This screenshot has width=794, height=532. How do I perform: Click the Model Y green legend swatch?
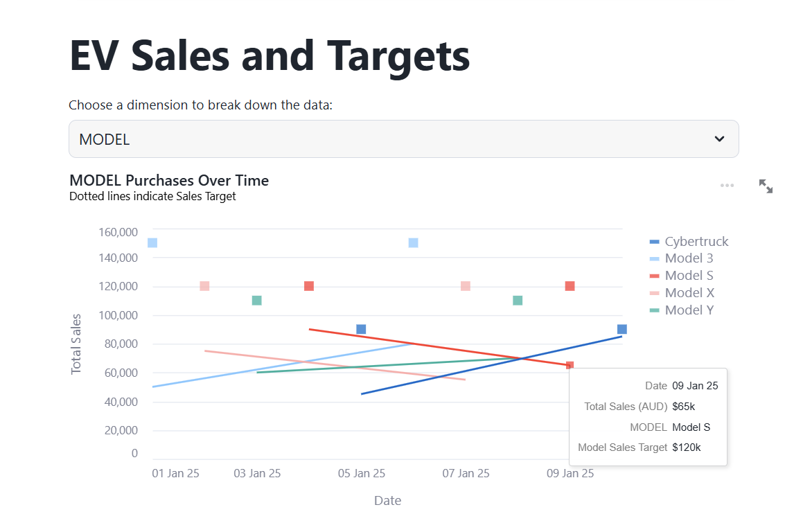[654, 310]
